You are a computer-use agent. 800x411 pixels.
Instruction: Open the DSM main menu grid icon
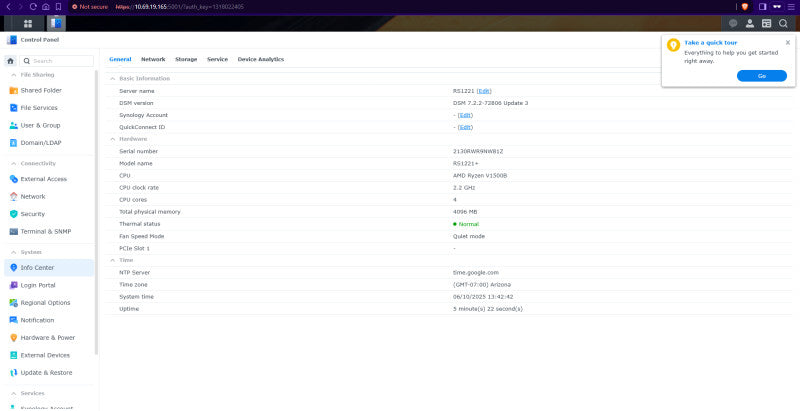(x=28, y=23)
